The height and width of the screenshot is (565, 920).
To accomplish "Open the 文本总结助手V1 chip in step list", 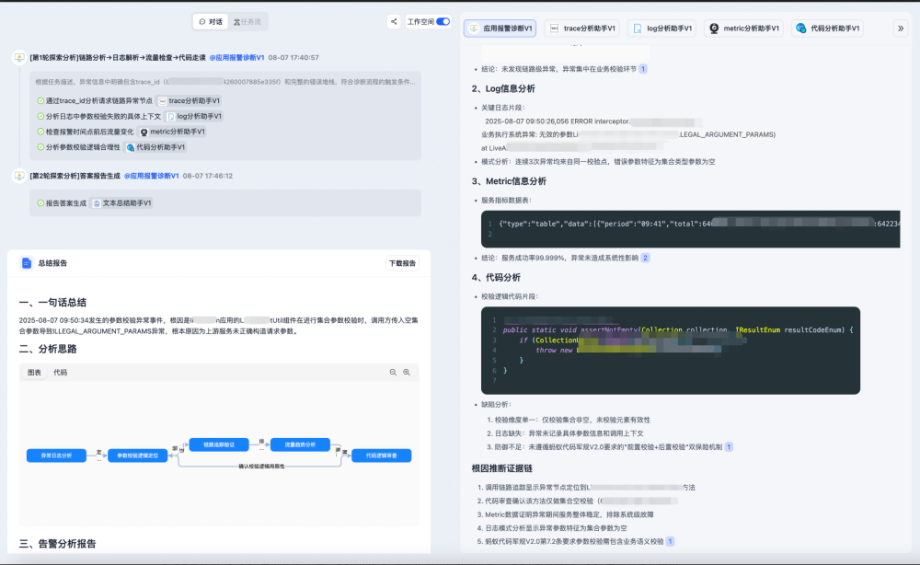I will click(121, 203).
